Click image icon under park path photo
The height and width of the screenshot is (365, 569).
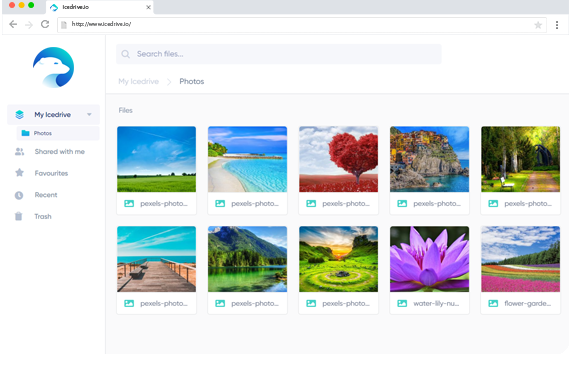493,204
